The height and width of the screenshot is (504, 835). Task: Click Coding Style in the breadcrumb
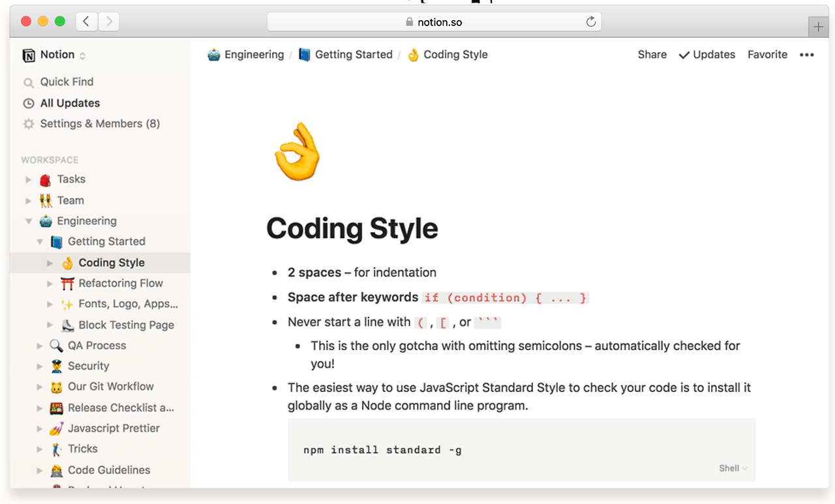(x=448, y=55)
